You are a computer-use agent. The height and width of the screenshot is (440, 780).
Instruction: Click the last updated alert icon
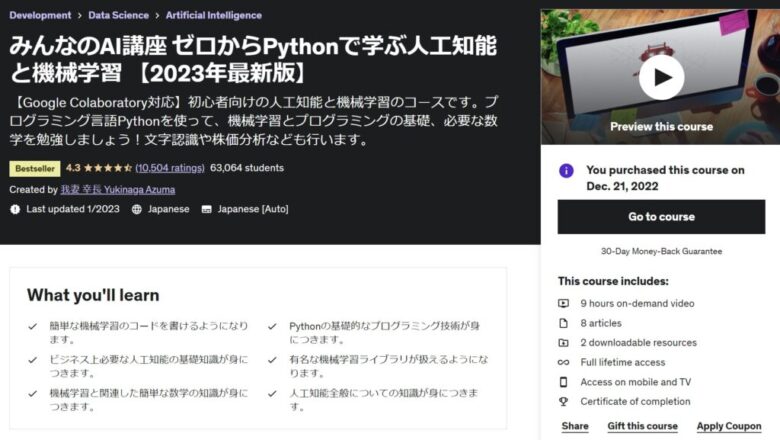click(15, 209)
